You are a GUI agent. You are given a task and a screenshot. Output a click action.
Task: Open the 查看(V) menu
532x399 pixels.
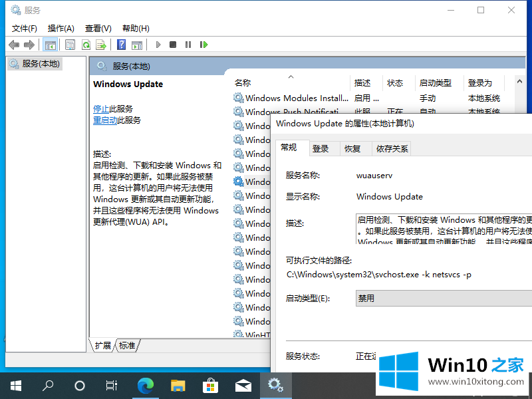[98, 29]
